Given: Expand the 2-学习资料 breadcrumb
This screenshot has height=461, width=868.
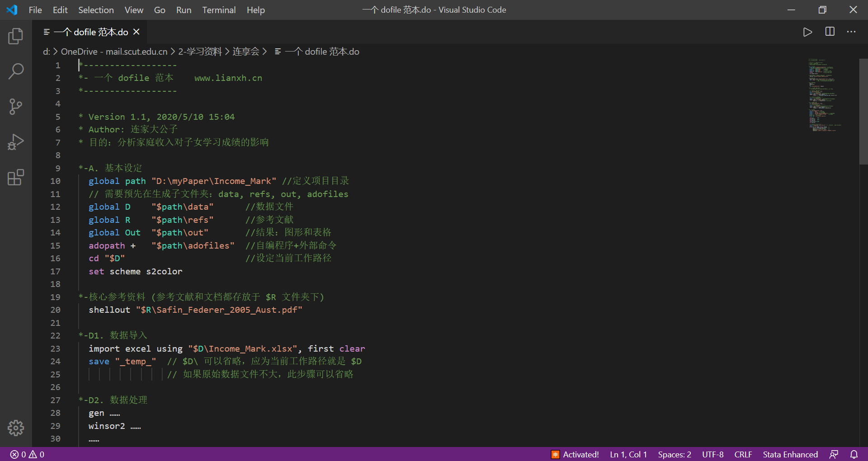Looking at the screenshot, I should click(x=200, y=52).
